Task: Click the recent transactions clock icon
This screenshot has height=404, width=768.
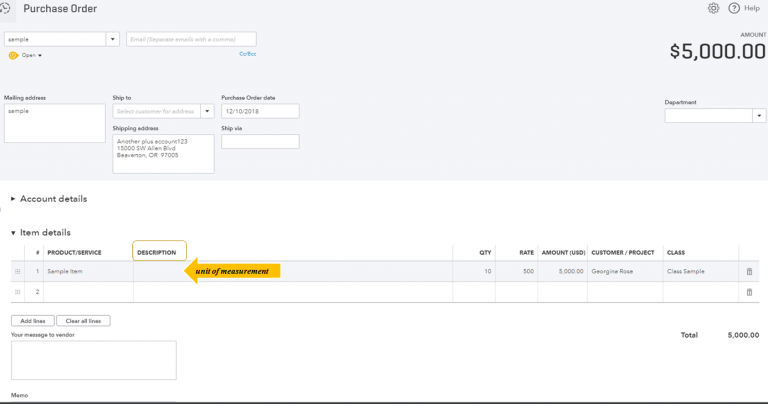Action: tap(5, 8)
